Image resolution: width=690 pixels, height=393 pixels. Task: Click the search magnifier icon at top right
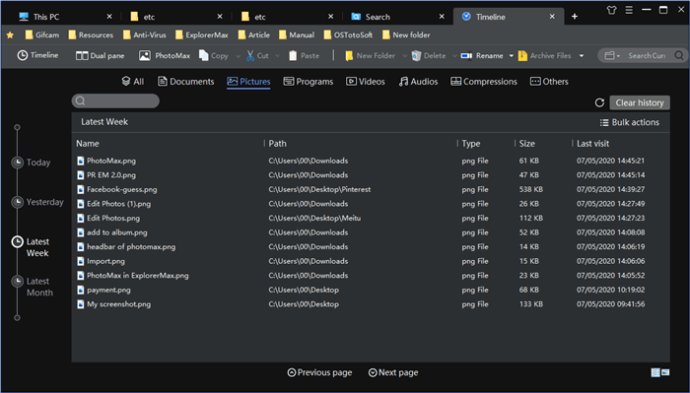pos(679,55)
